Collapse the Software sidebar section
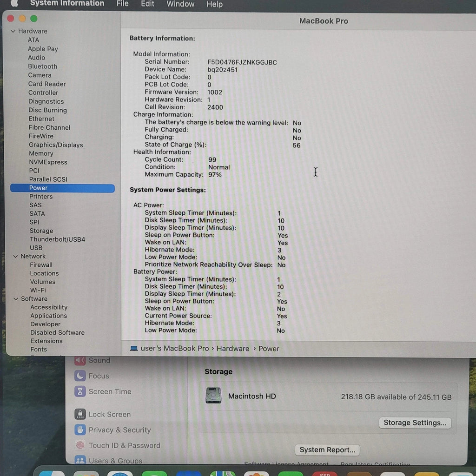Screen dimensions: 476x476 (16, 299)
